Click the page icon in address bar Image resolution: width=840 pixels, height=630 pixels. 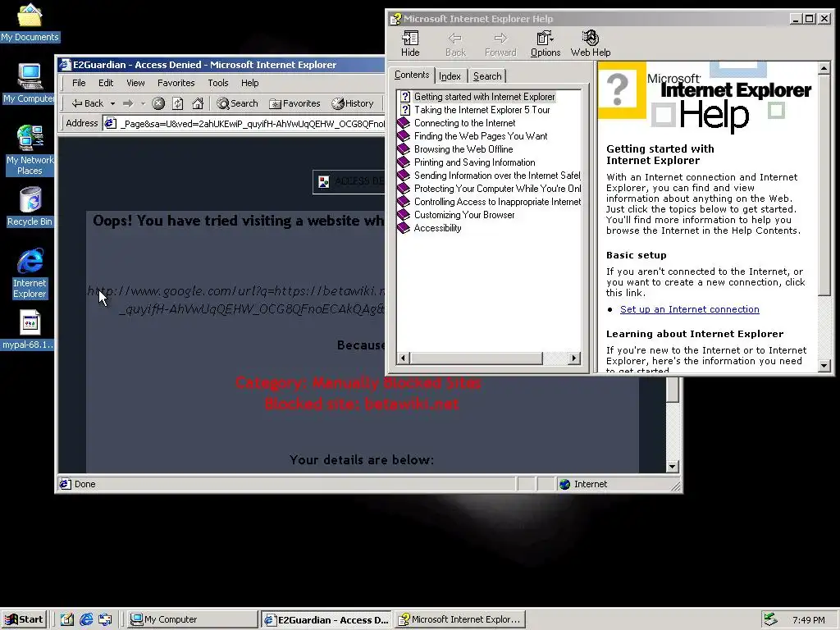(x=111, y=123)
